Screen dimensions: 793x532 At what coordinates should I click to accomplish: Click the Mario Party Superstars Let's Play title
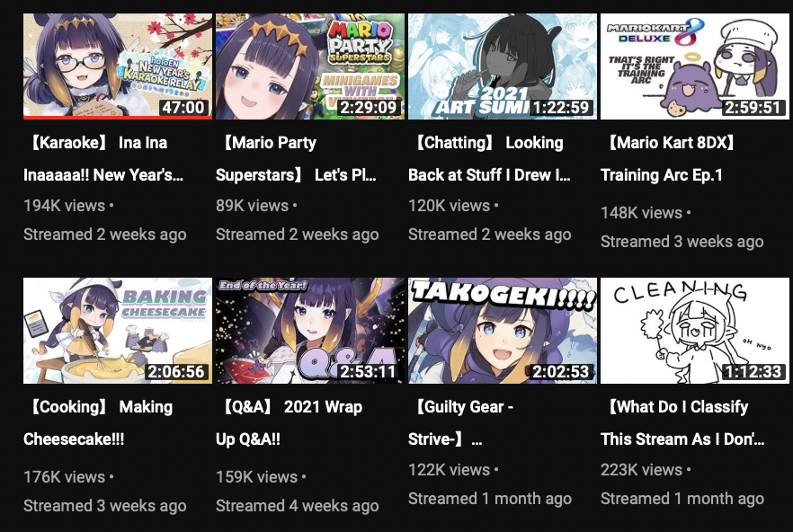(297, 159)
